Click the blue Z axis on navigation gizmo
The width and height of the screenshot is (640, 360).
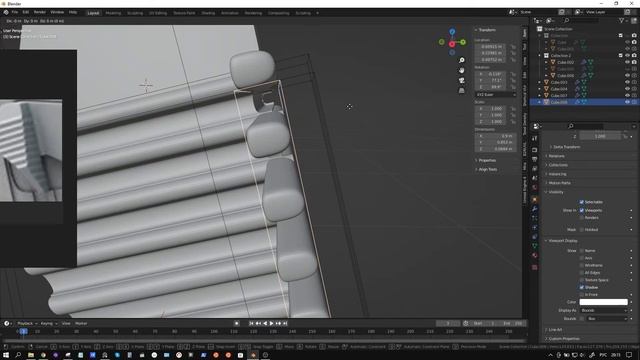pyautogui.click(x=452, y=31)
